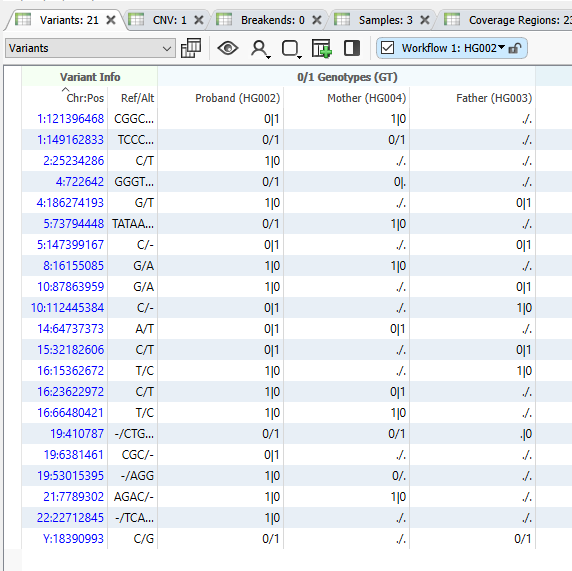The height and width of the screenshot is (571, 572).
Task: Open variant link 10:112445384
Action: pyautogui.click(x=67, y=308)
